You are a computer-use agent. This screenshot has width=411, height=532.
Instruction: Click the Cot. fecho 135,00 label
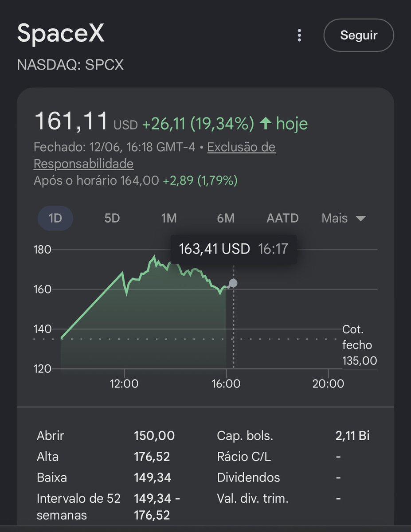coord(360,345)
